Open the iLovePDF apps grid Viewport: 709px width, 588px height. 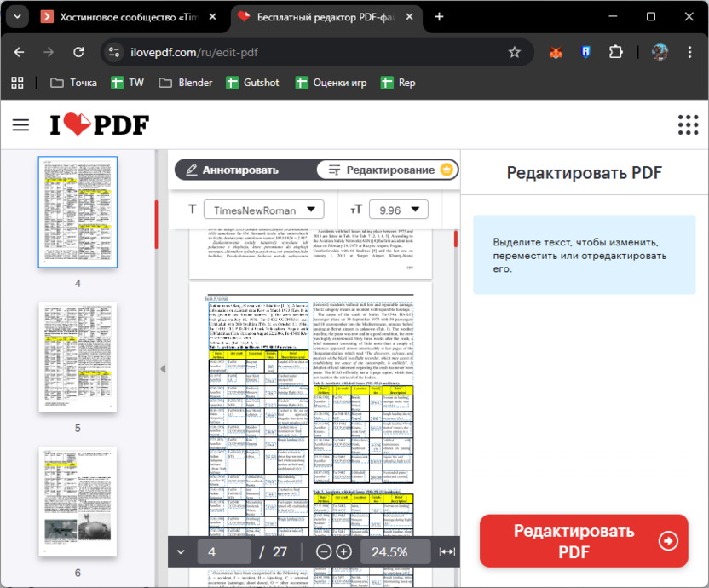coord(688,124)
